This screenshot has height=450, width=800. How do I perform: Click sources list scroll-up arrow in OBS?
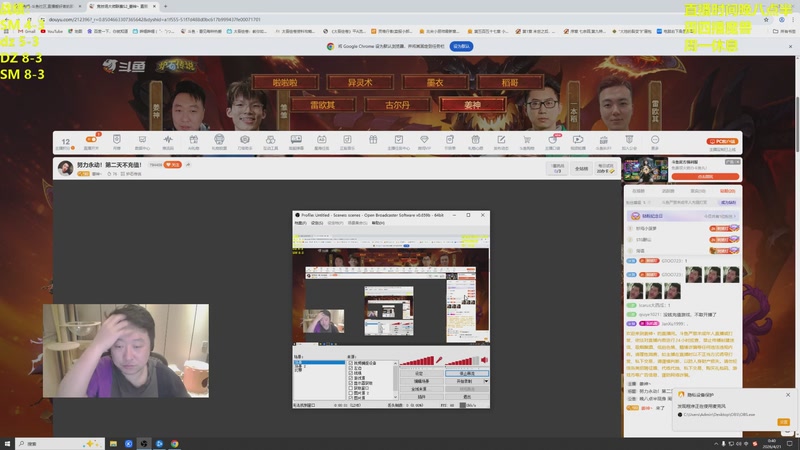[x=395, y=363]
